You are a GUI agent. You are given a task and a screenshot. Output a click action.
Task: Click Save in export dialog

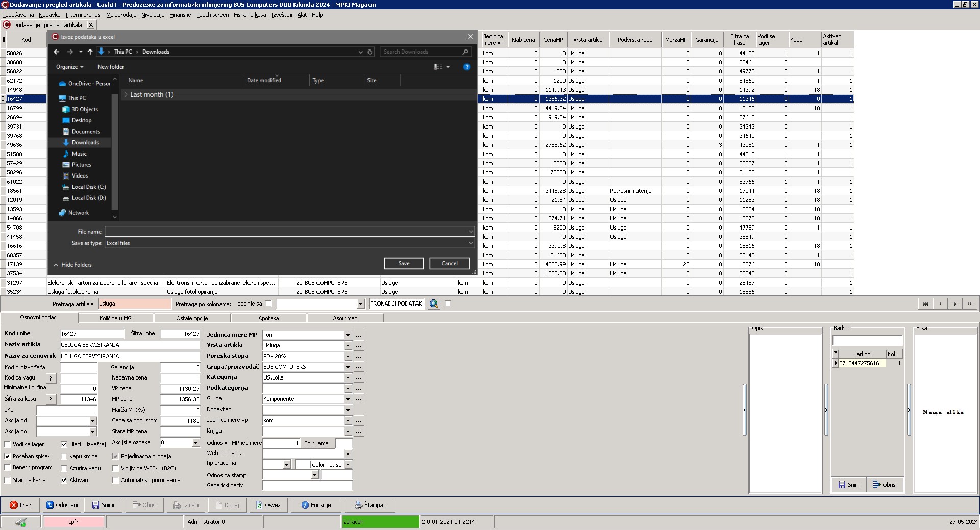pos(404,263)
